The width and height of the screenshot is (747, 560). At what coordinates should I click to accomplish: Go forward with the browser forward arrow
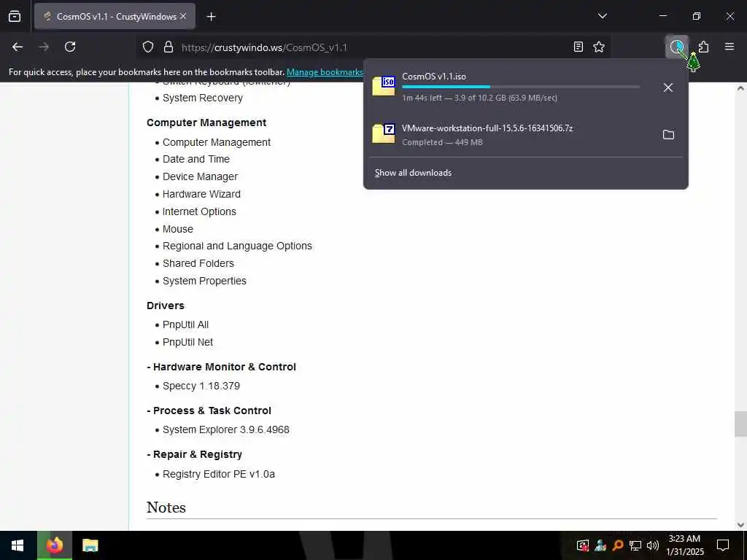pyautogui.click(x=44, y=47)
